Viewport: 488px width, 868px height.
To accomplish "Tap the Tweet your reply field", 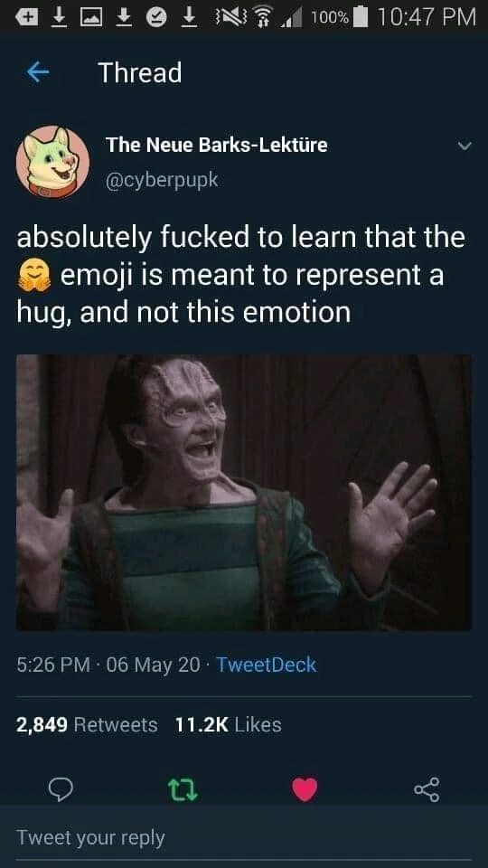I will 244,837.
